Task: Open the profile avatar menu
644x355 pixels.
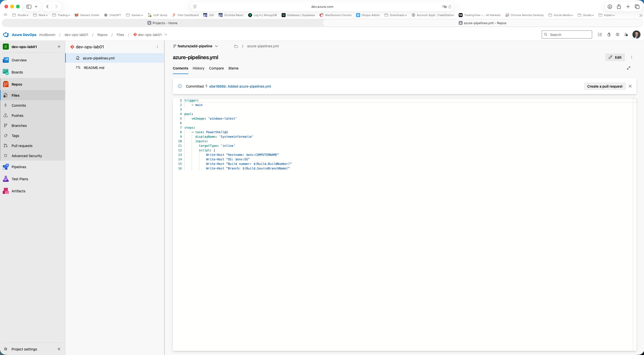Action: point(636,34)
